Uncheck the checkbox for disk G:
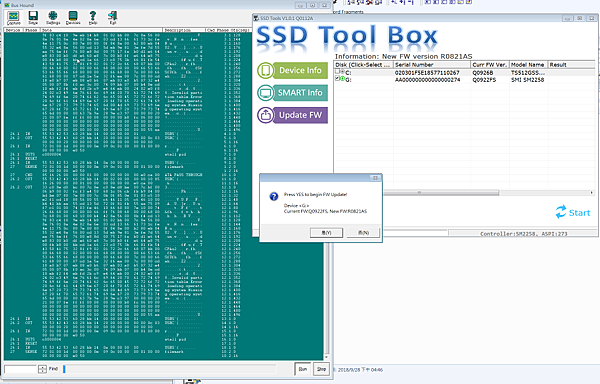This screenshot has width=600, height=384. tap(338, 78)
